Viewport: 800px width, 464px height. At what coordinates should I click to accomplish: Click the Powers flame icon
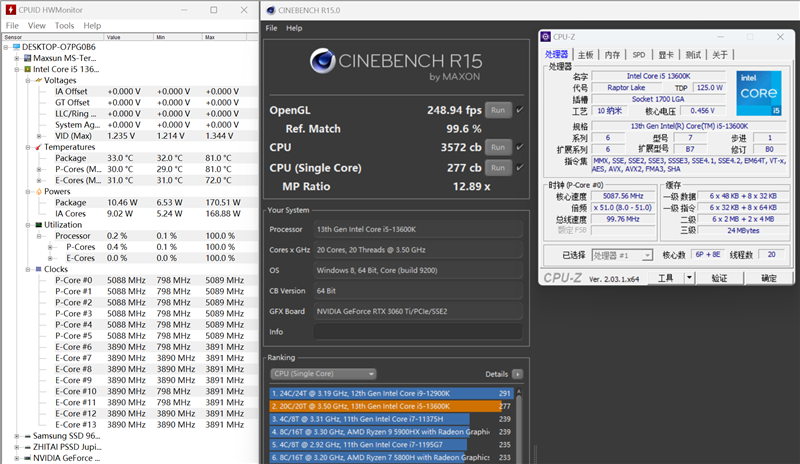tap(39, 191)
